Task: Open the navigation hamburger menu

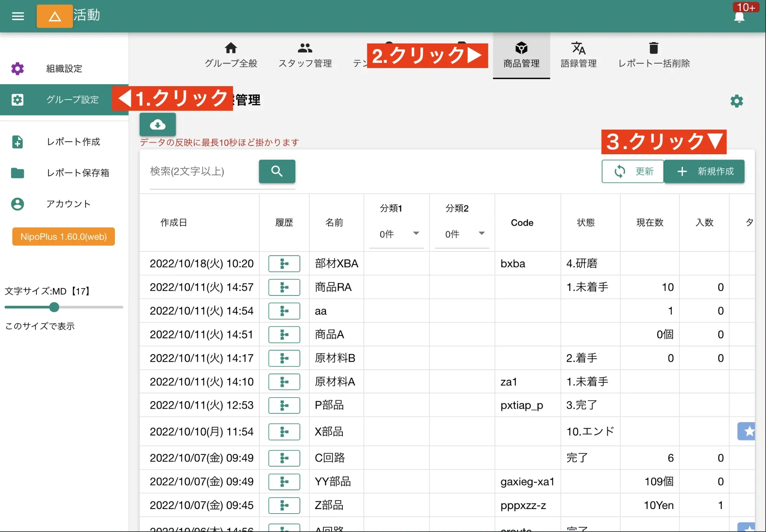Action: click(x=18, y=16)
